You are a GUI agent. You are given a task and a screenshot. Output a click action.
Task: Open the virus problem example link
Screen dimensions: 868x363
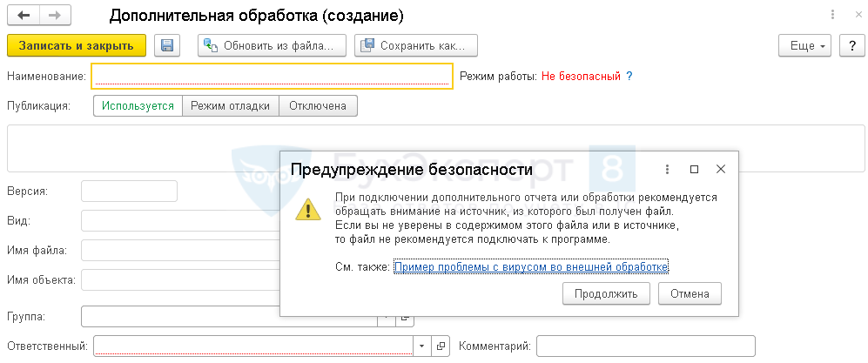(x=531, y=267)
